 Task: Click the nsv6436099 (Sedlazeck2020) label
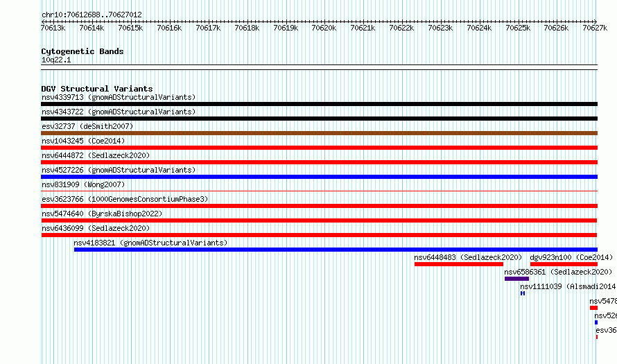point(96,228)
